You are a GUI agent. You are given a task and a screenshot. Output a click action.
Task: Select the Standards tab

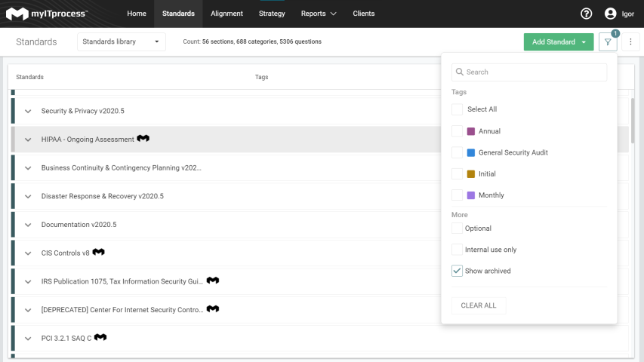[178, 14]
